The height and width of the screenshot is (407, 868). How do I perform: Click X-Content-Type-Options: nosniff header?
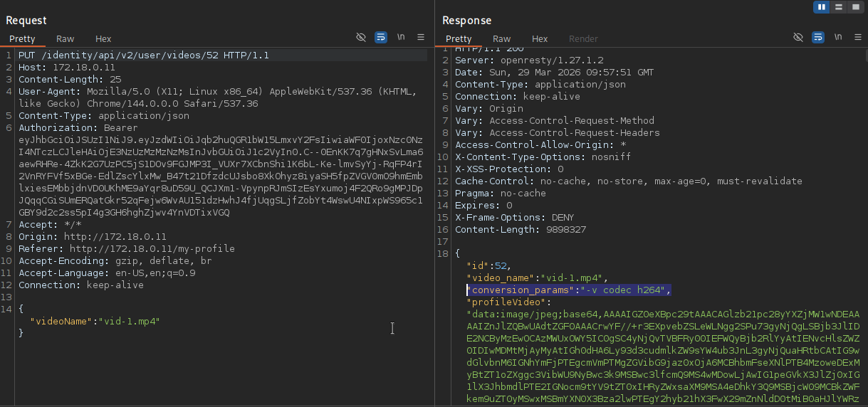pos(543,157)
